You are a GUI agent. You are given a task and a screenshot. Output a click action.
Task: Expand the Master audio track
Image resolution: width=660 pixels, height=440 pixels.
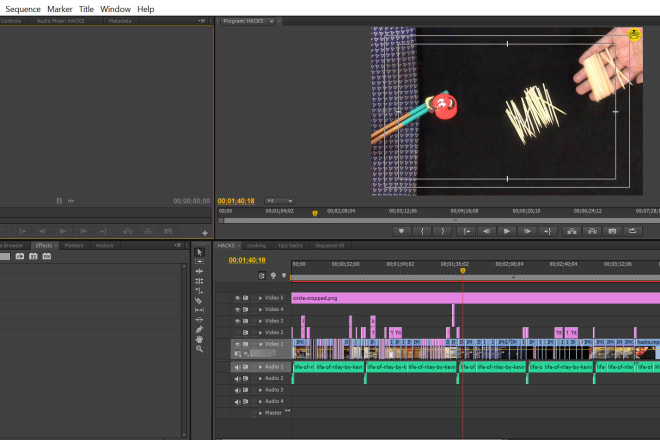coord(261,413)
